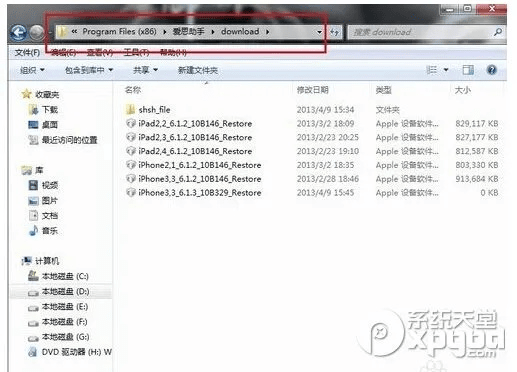Screen dimensions: 517x372
Task: Click the 2013/4/9 15:45 date cell
Action: [325, 193]
